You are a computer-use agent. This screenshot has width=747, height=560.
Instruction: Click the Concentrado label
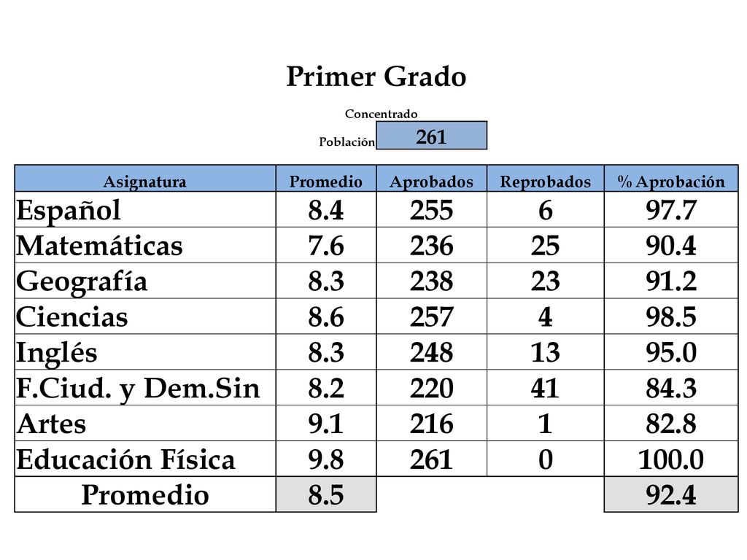[x=381, y=114]
